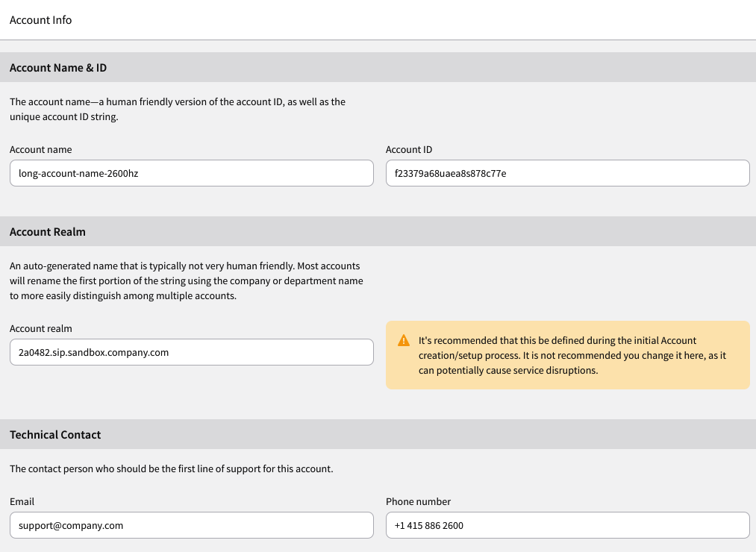Viewport: 756px width, 552px height.
Task: Click the Account name input field
Action: click(x=191, y=173)
